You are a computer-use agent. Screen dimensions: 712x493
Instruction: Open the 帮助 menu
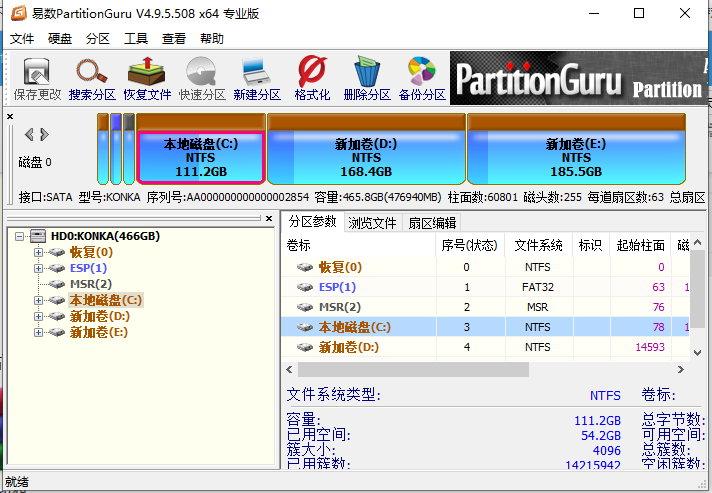[212, 39]
